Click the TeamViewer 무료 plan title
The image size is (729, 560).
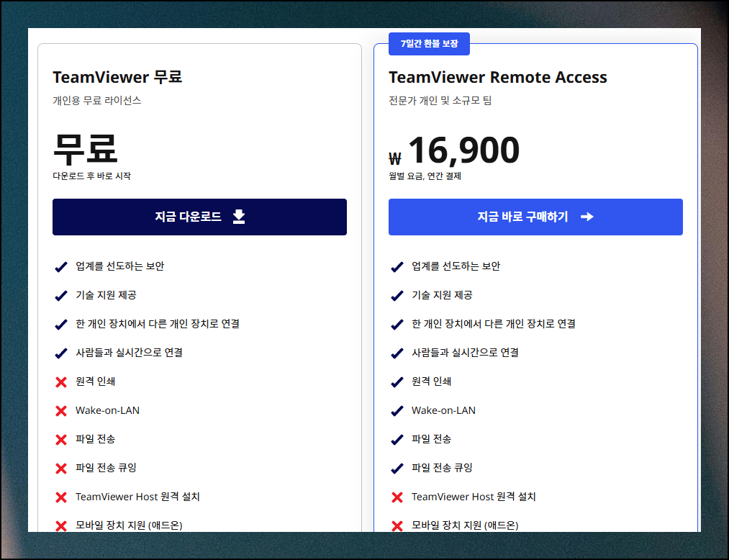(117, 77)
